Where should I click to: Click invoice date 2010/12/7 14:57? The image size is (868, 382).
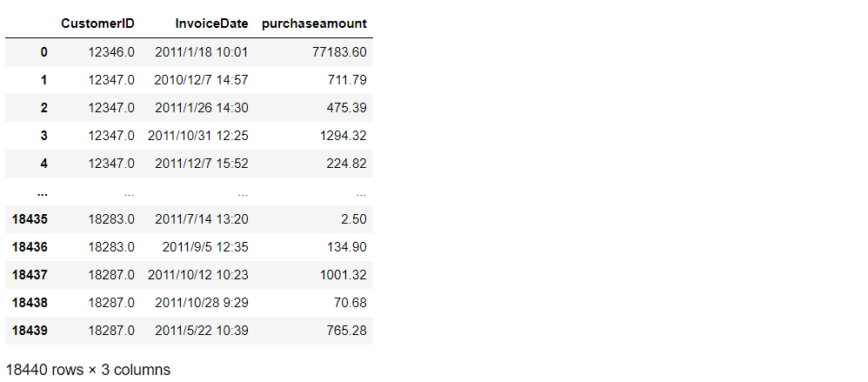(x=201, y=80)
